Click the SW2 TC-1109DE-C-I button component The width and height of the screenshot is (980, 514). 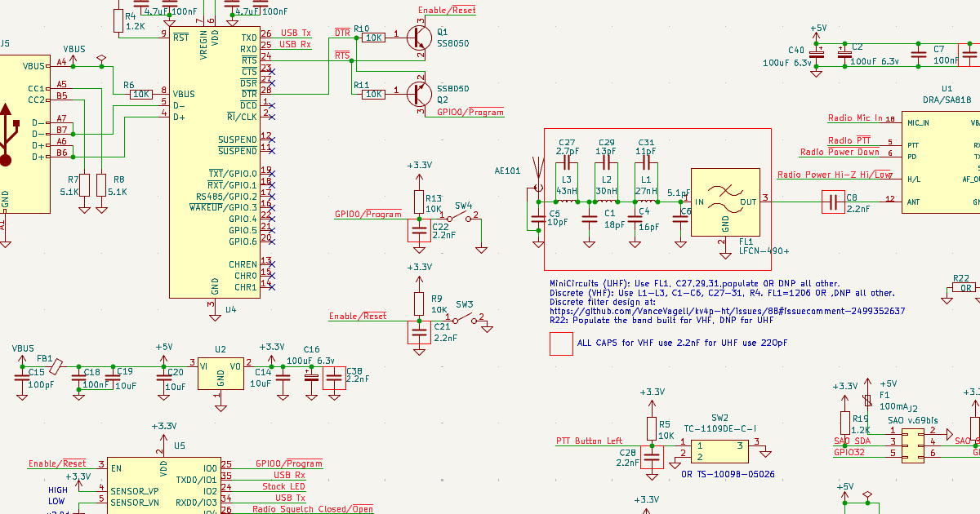click(719, 450)
